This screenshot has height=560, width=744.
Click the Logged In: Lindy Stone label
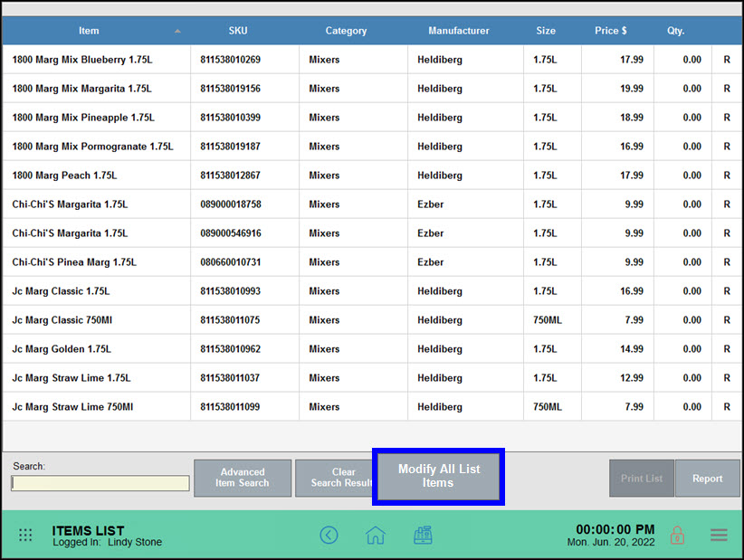coord(107,542)
